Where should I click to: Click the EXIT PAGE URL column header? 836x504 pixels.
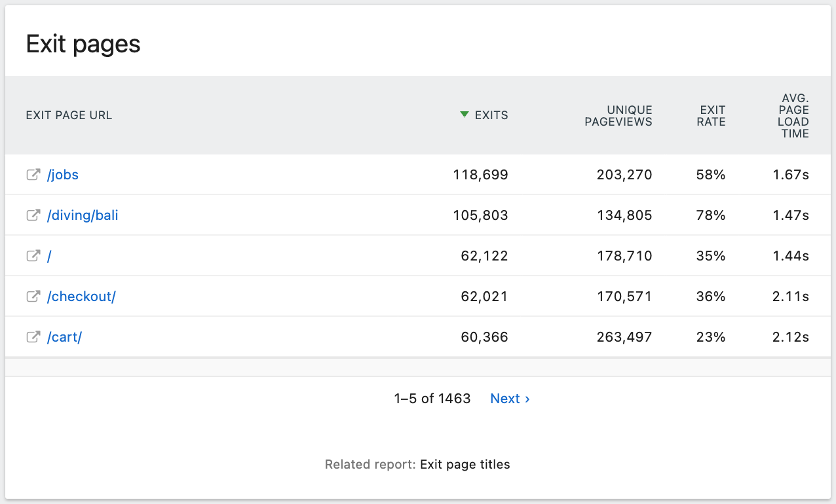pyautogui.click(x=69, y=115)
